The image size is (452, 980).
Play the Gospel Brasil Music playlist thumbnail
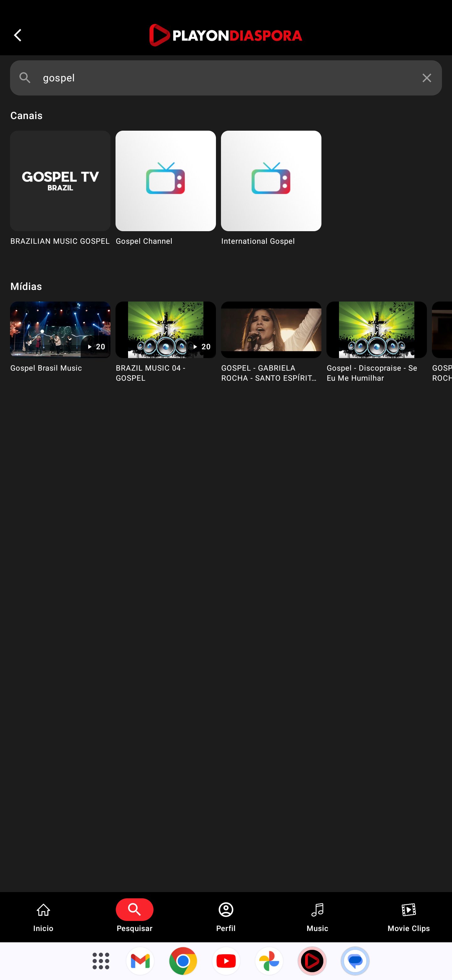click(61, 329)
